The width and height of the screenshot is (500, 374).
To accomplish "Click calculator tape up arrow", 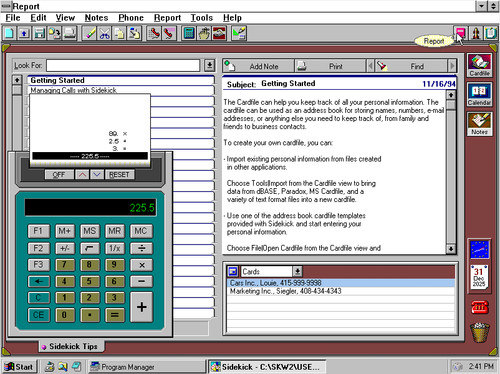I will pos(82,175).
